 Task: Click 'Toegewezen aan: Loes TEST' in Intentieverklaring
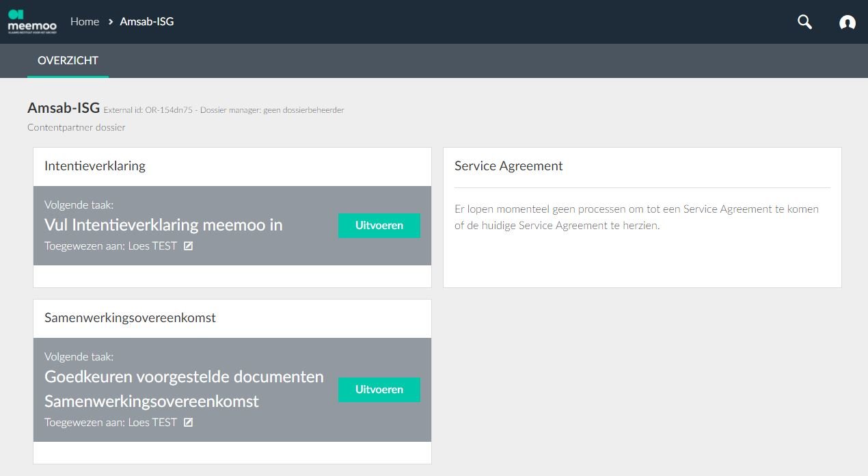(111, 246)
